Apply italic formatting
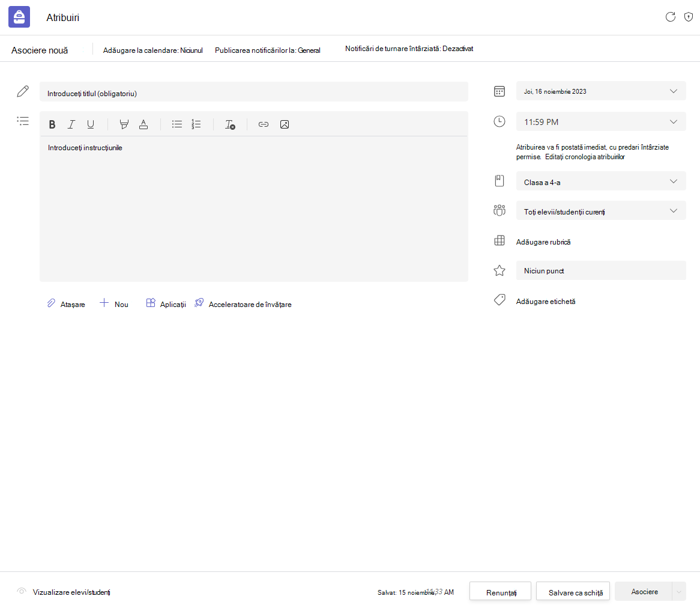Viewport: 700px width, 605px height. (x=71, y=124)
